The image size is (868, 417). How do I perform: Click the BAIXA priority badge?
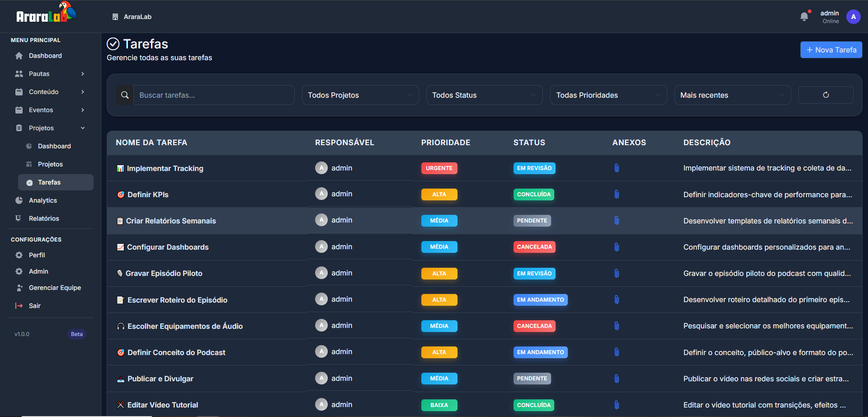[439, 405]
